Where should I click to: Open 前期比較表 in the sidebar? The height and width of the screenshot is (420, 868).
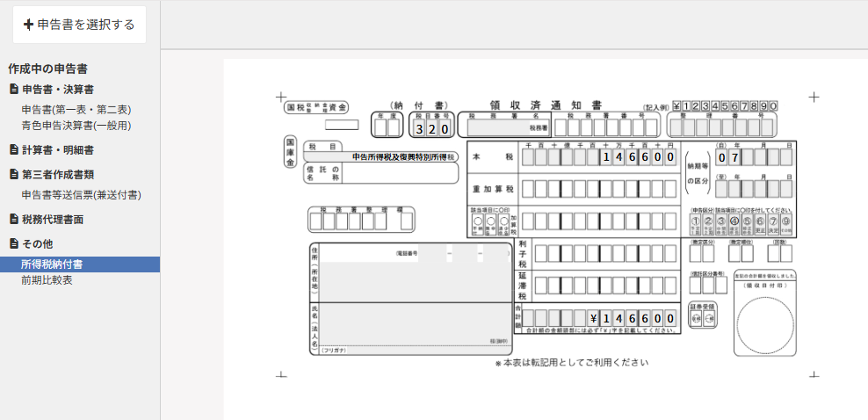coord(47,280)
